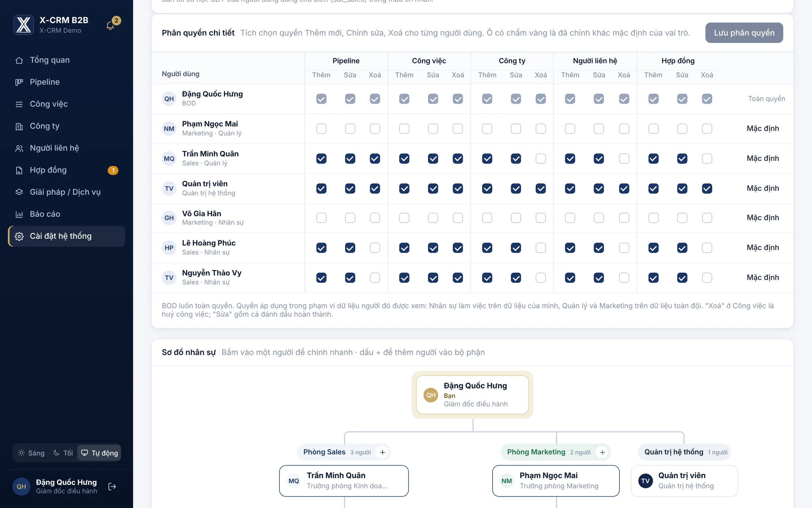
Task: Click the Giải pháp / Dịch vụ layers icon
Action: [x=19, y=192]
